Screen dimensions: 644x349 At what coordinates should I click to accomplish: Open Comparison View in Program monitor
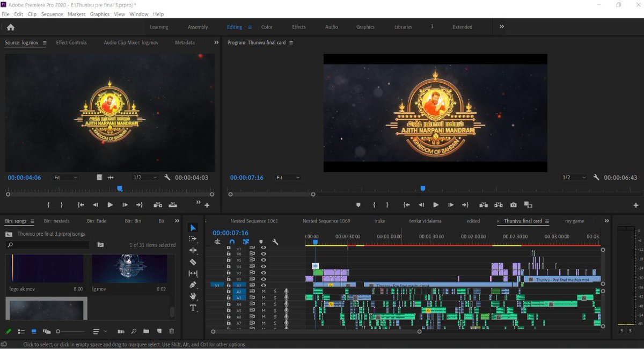pyautogui.click(x=528, y=205)
